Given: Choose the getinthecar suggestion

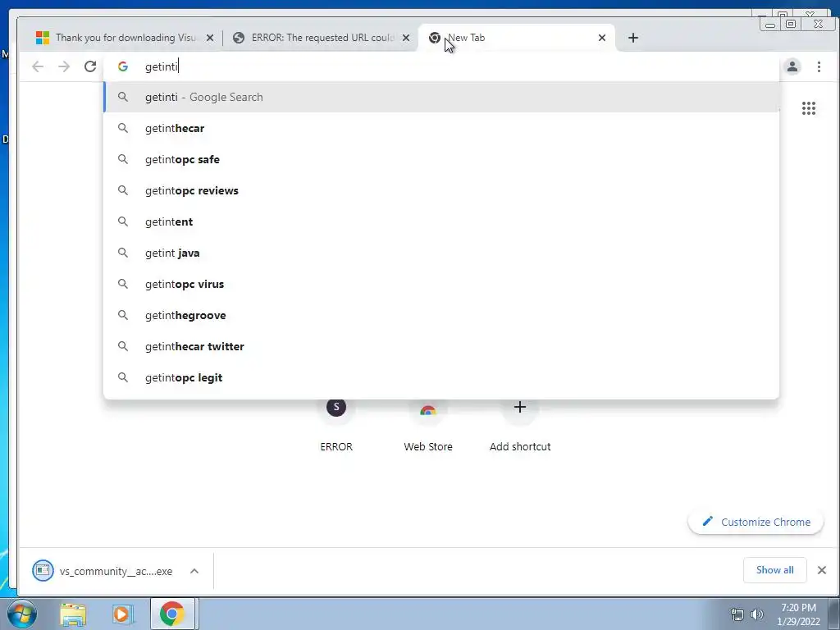Looking at the screenshot, I should 441,128.
